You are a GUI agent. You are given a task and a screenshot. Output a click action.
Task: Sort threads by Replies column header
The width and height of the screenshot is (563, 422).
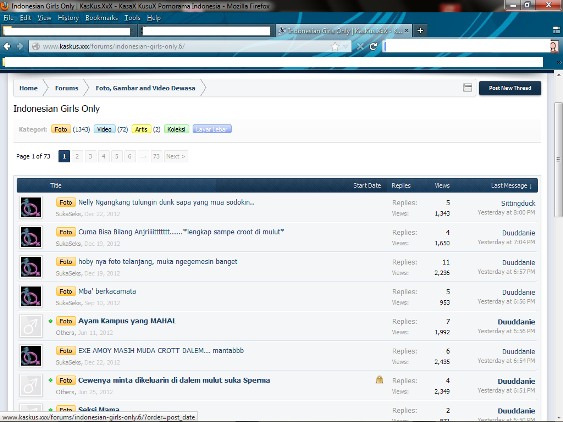click(401, 186)
